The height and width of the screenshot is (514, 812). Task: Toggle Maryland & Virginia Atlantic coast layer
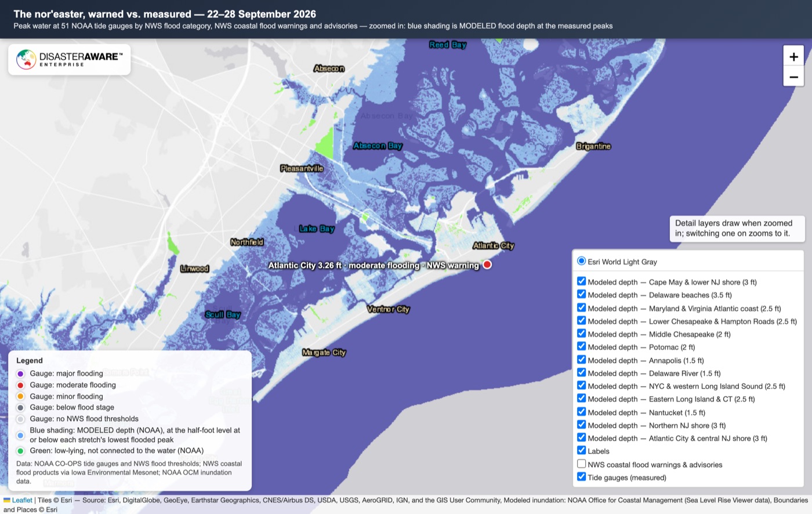(582, 307)
